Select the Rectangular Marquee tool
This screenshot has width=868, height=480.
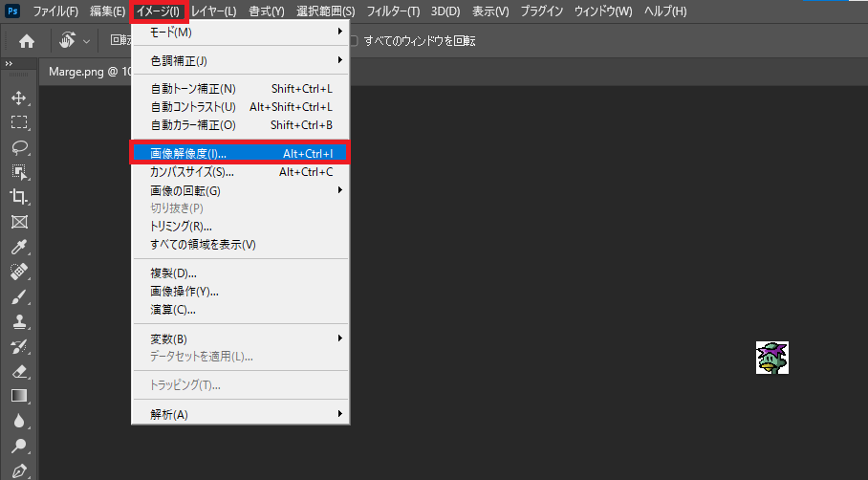click(x=19, y=122)
